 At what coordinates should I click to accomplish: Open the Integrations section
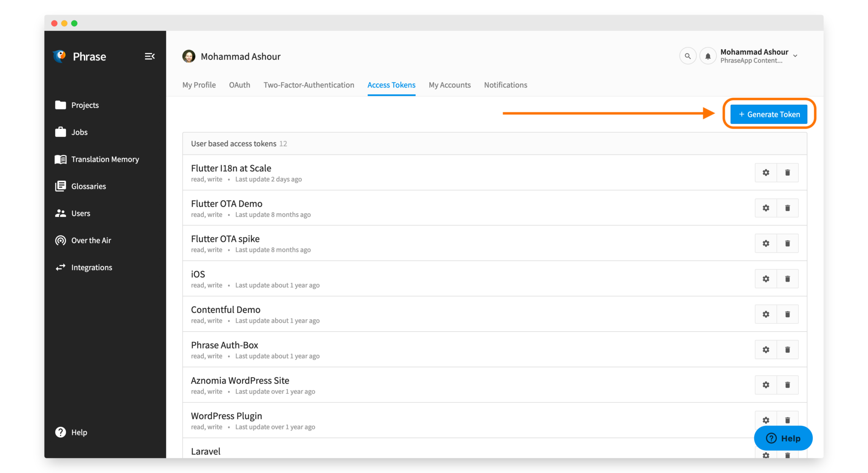point(92,267)
